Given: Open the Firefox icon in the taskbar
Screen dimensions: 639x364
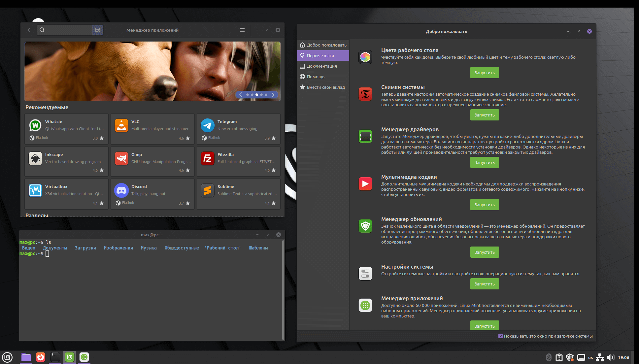Looking at the screenshot, I should coord(41,357).
